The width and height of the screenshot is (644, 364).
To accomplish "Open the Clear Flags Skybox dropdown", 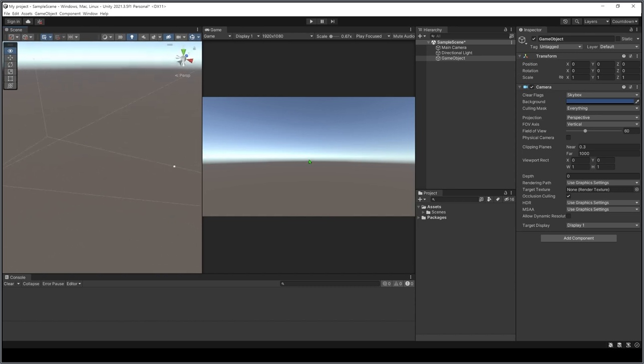I will (603, 95).
